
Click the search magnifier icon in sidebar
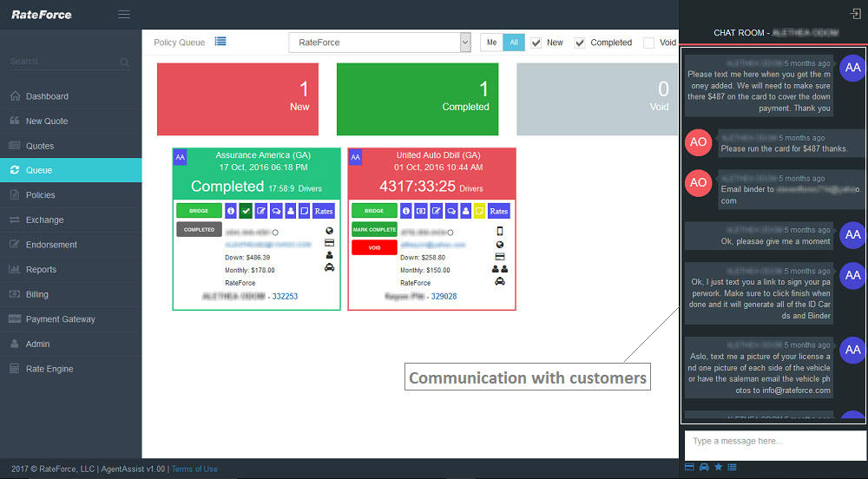coord(124,62)
